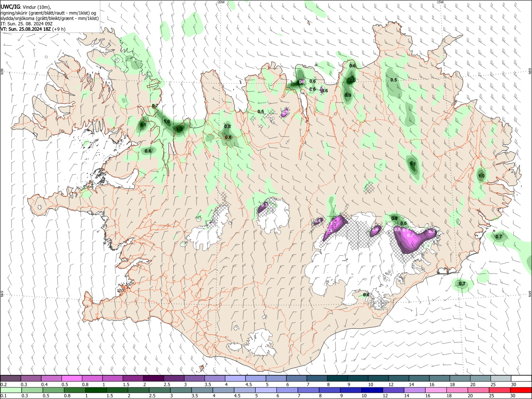Click the black 0.8 value above inland 0.6
The height and width of the screenshot is (399, 532).
tap(227, 127)
